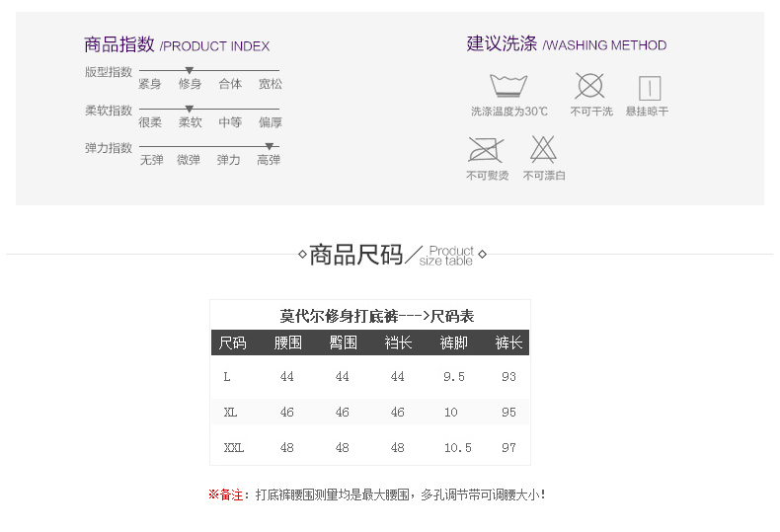Select the 无弹 elasticity label
Image resolution: width=780 pixels, height=532 pixels.
click(x=151, y=160)
